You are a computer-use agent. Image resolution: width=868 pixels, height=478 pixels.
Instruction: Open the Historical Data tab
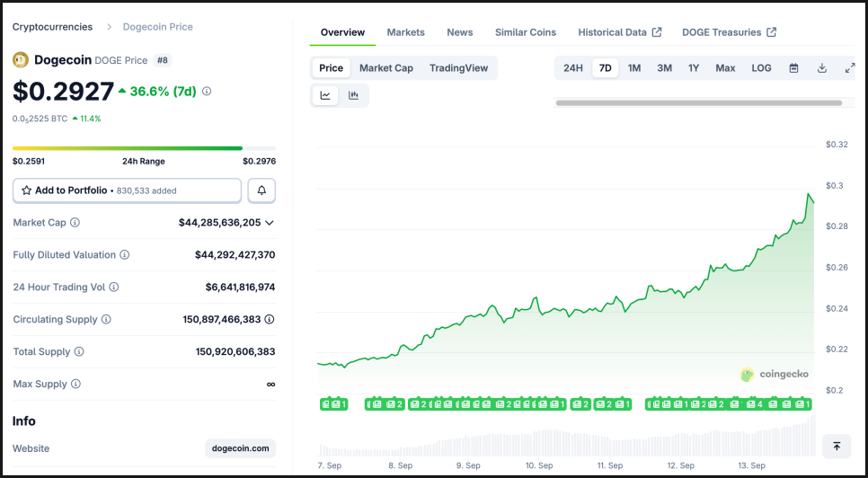coord(620,32)
